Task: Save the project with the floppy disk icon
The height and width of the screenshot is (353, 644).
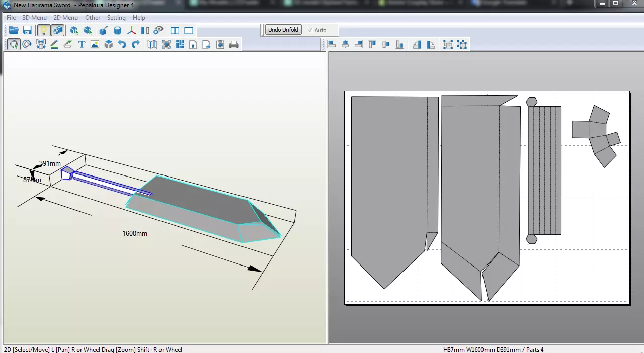Action: (28, 31)
